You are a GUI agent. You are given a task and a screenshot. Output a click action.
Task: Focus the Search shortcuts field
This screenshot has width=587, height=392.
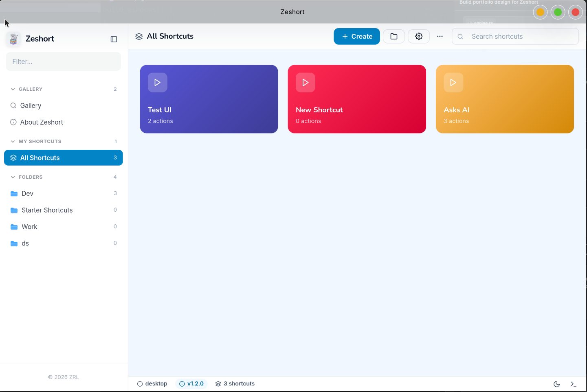(x=515, y=36)
